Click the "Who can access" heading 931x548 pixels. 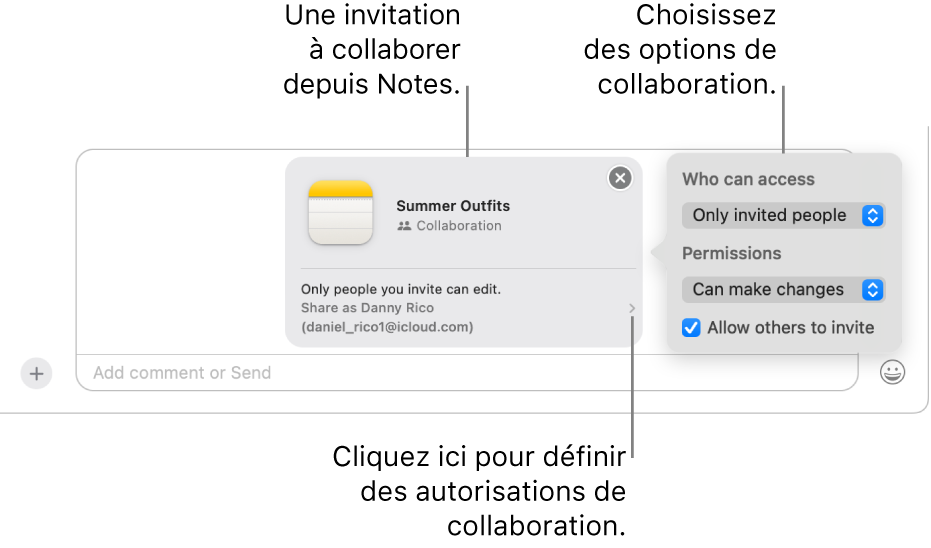click(x=748, y=180)
